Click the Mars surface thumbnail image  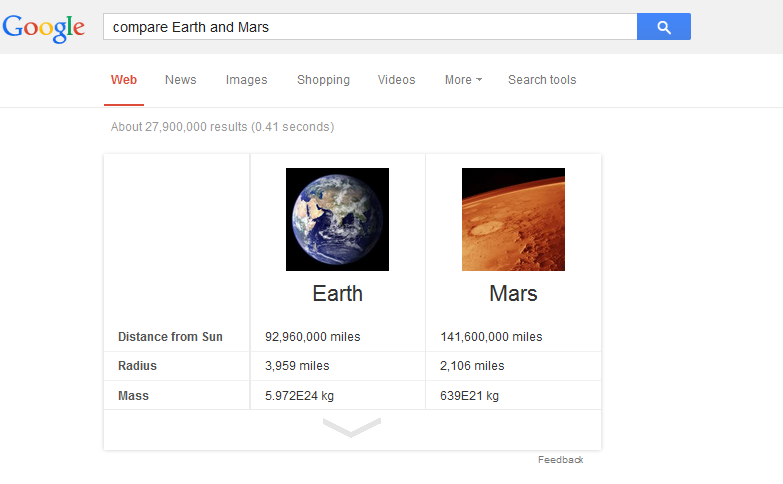pyautogui.click(x=513, y=219)
